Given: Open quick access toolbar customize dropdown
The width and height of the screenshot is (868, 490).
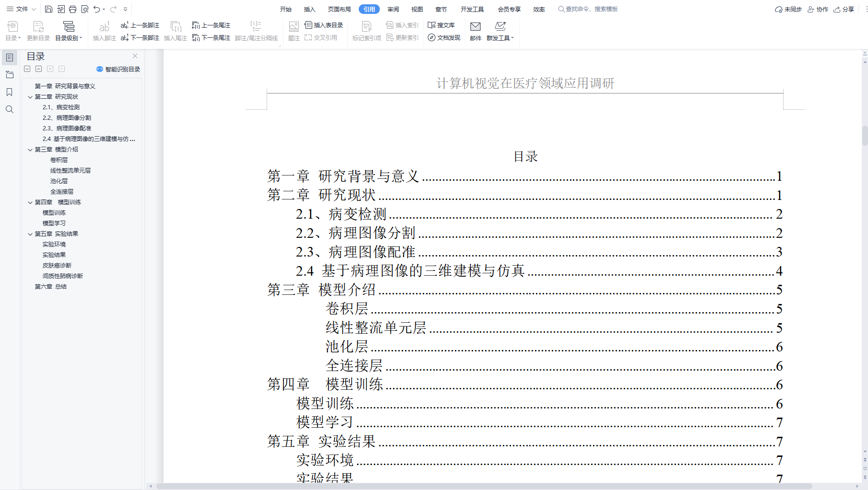Looking at the screenshot, I should pos(126,9).
